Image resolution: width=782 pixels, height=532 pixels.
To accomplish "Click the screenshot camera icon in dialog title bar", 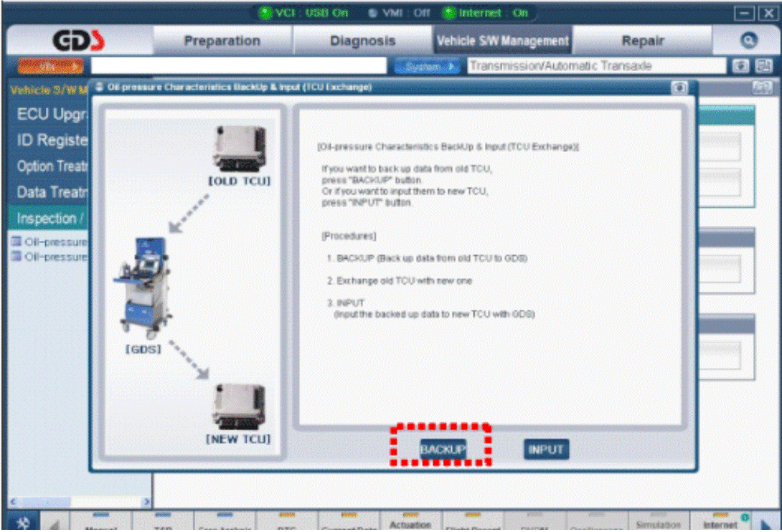I will pos(679,87).
